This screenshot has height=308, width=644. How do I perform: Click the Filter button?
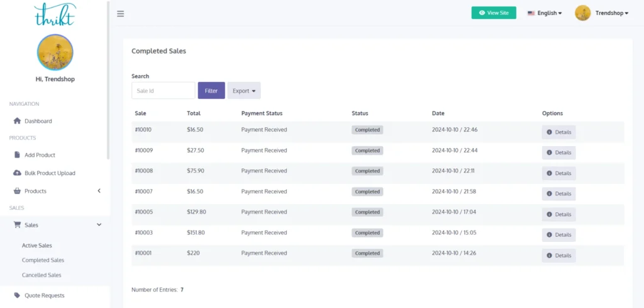(211, 91)
